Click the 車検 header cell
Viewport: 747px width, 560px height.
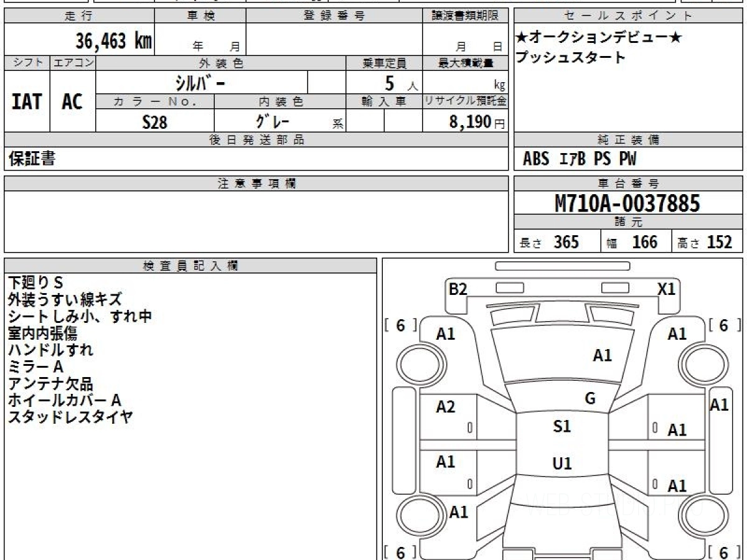point(200,16)
